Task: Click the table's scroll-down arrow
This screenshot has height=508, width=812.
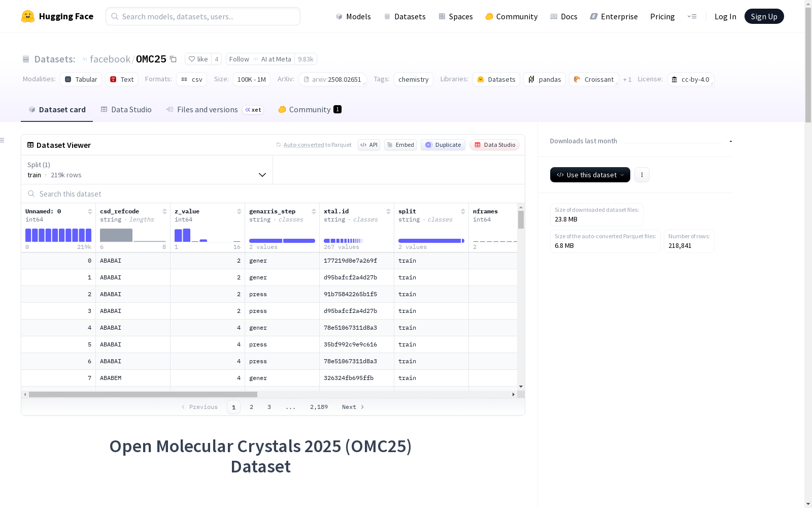Action: pos(521,387)
